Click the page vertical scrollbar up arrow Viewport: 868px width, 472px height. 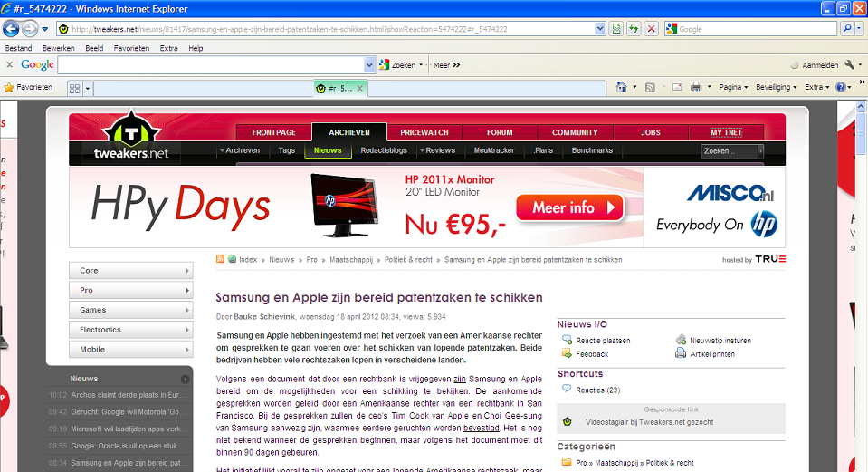(860, 106)
